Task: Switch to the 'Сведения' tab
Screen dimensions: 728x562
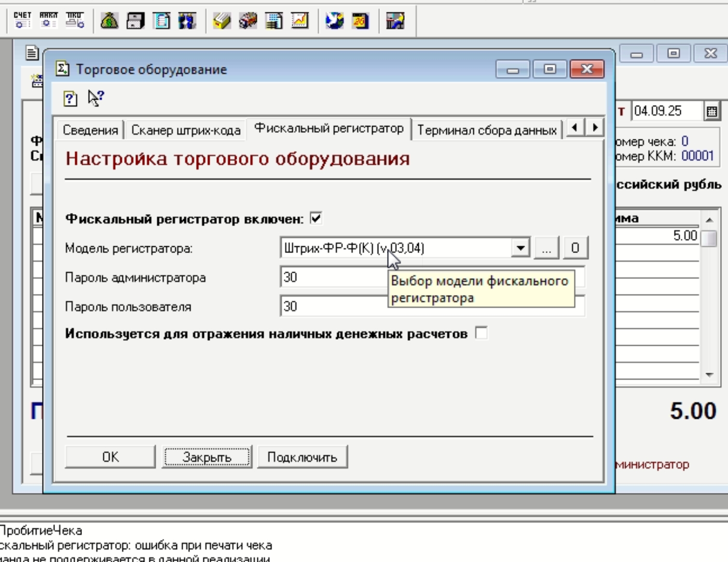Action: pyautogui.click(x=90, y=130)
